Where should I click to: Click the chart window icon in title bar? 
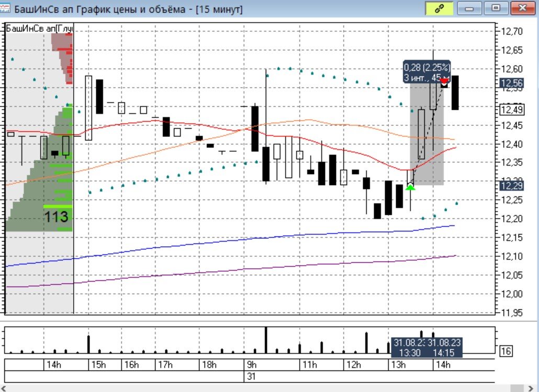tap(5, 8)
